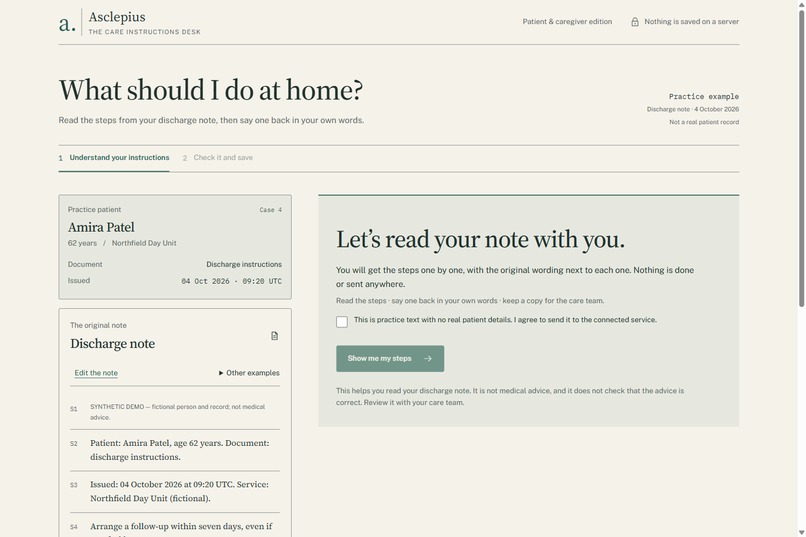
Task: Click 'The original note' label
Action: (x=98, y=325)
